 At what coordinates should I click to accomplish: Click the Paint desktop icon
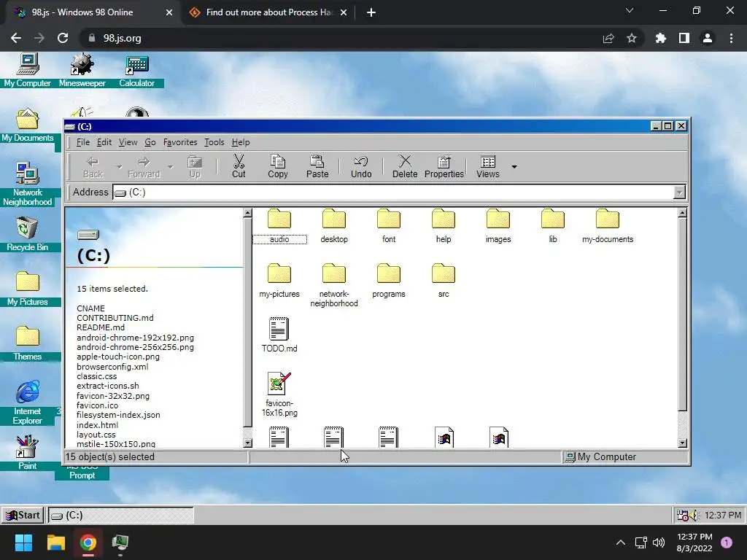[x=27, y=452]
